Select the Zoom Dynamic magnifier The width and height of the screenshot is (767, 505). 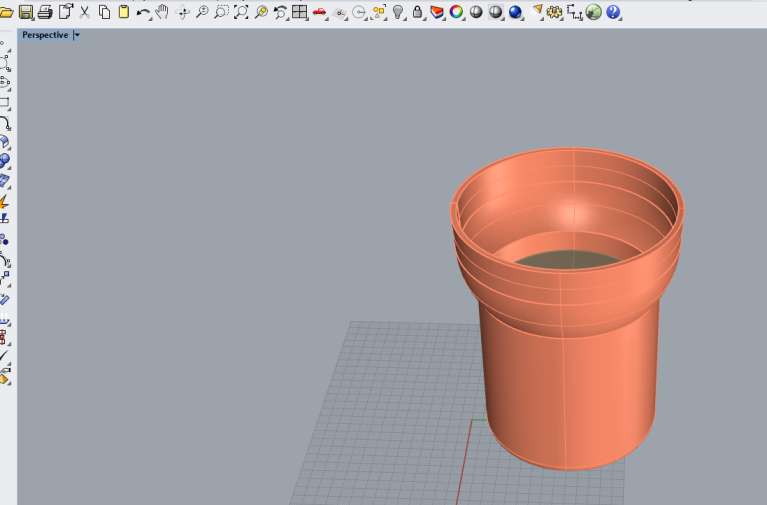[202, 12]
